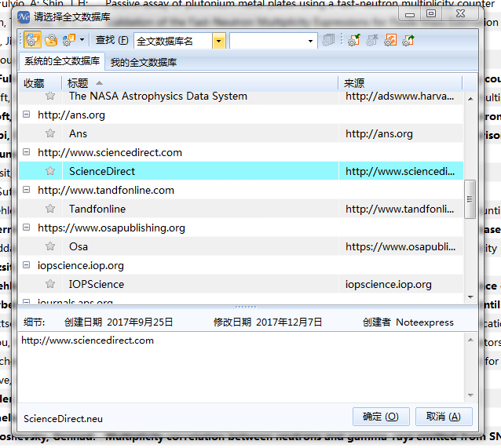Toggle the favorite star for Ans
Viewport: 501px width, 448px height.
click(50, 133)
